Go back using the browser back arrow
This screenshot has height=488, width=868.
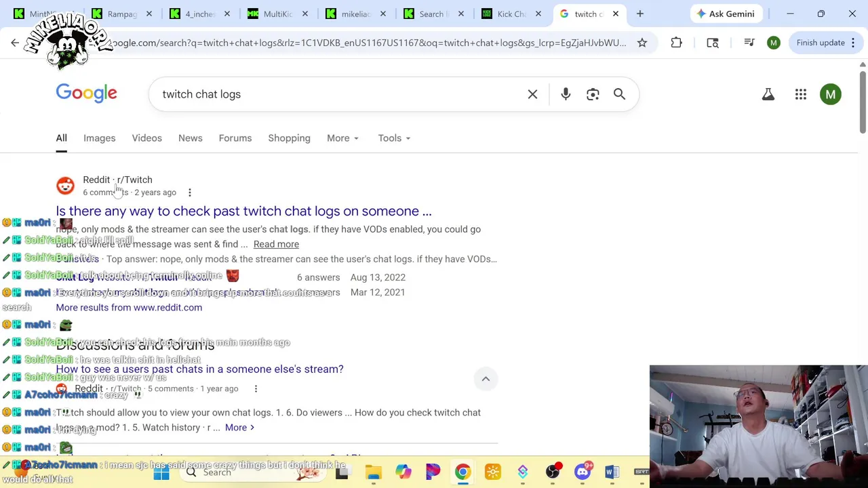[x=15, y=43]
